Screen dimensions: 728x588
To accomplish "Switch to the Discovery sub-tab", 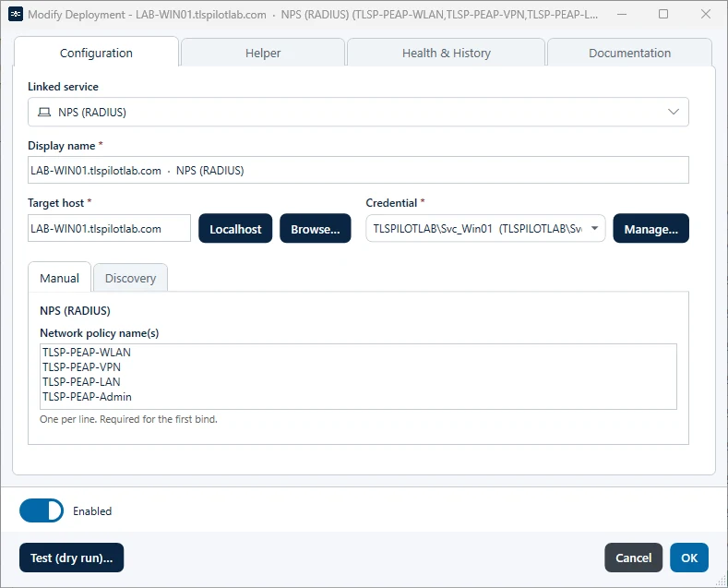I will point(130,278).
